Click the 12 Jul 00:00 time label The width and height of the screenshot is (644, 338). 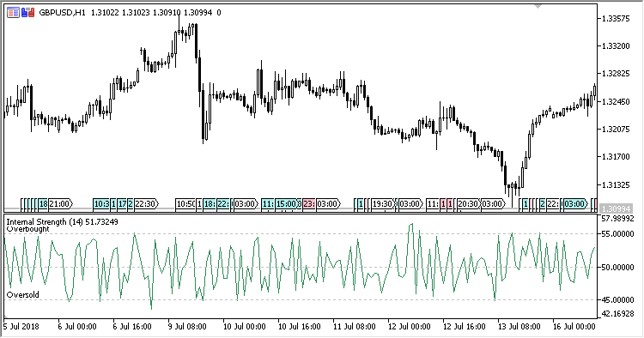409,327
